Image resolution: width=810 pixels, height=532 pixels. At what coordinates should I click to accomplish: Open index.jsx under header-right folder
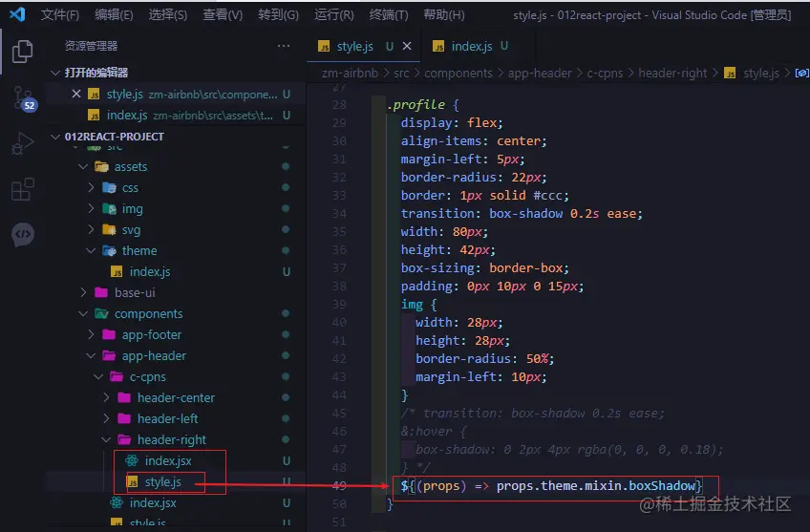pos(176,460)
